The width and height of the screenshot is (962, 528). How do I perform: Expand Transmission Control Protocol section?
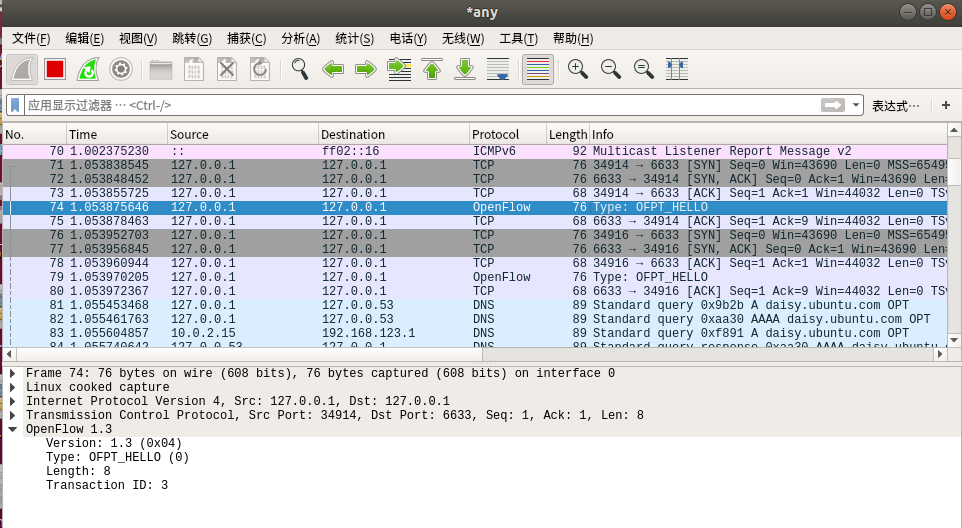12,416
